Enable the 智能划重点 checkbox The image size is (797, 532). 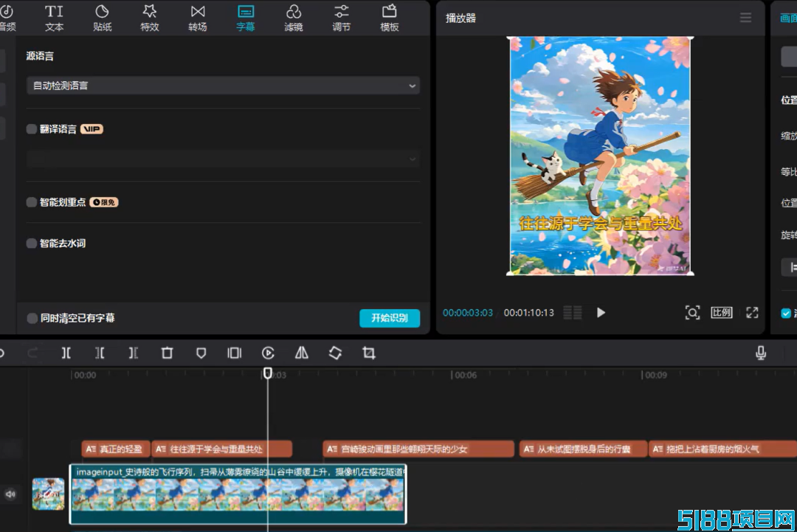(x=32, y=202)
